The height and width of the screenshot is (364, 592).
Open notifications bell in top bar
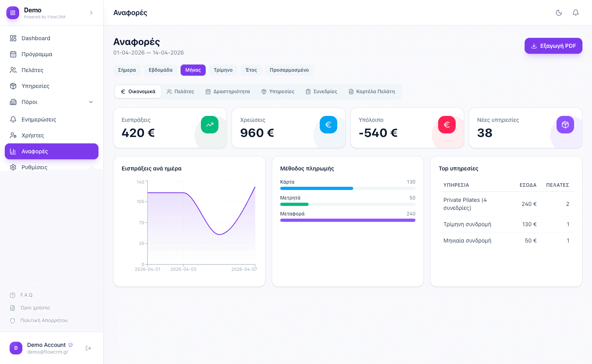[576, 13]
